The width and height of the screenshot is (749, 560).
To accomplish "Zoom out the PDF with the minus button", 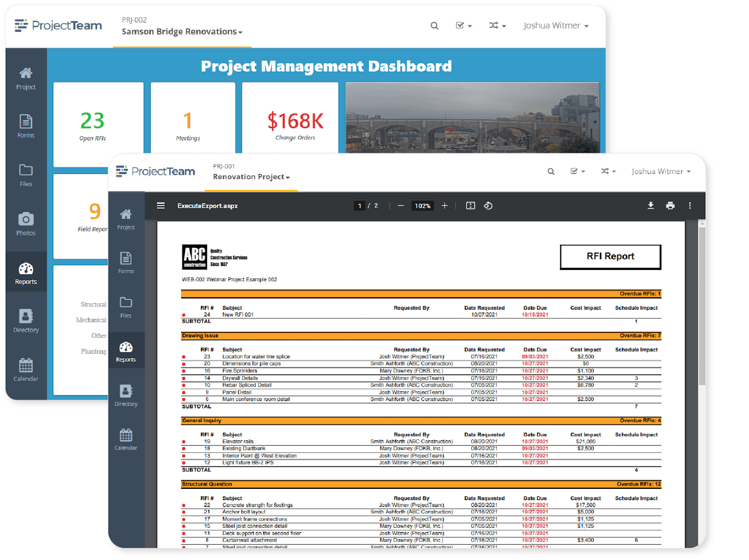I will pyautogui.click(x=400, y=205).
